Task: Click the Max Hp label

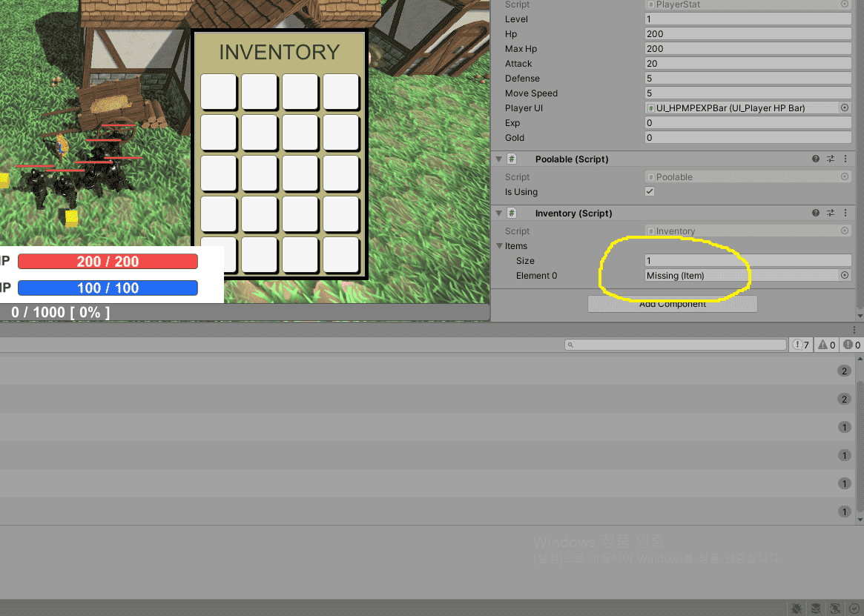Action: [521, 48]
